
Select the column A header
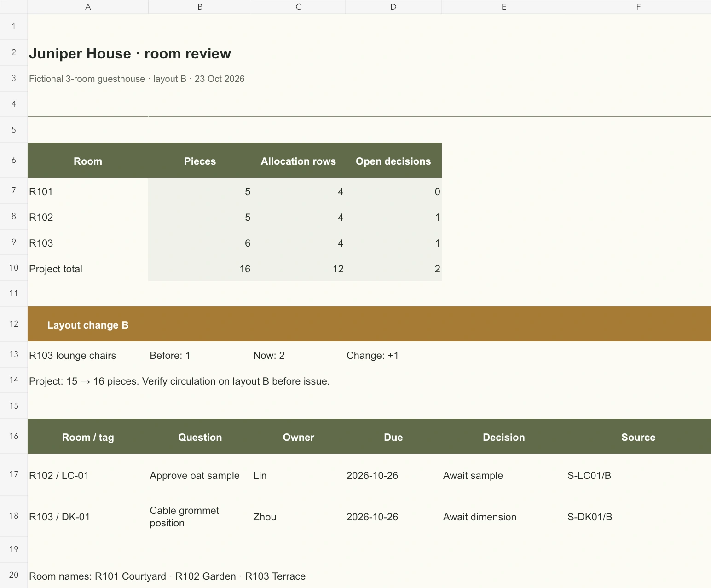coord(88,7)
